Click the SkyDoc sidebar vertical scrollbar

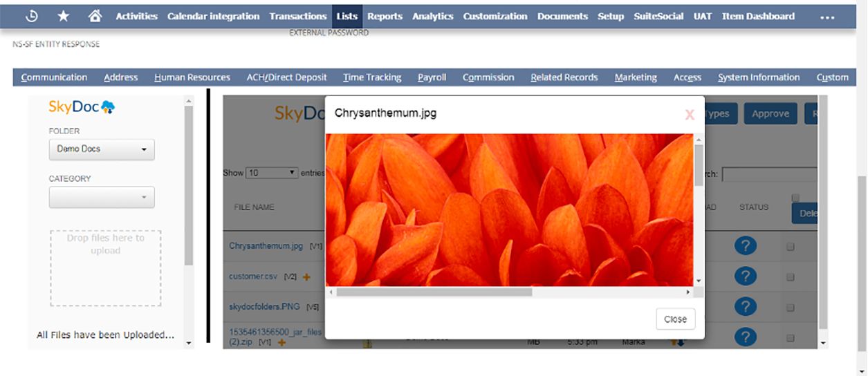[x=190, y=187]
